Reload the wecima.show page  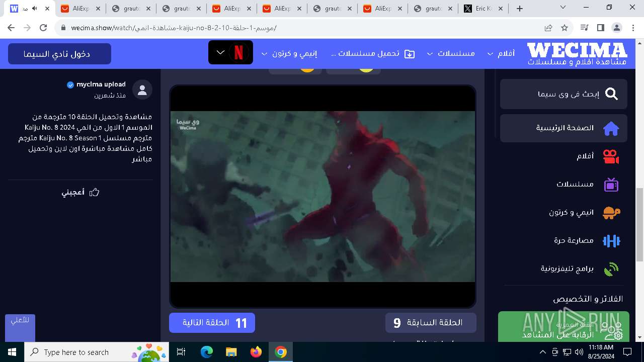tap(43, 28)
